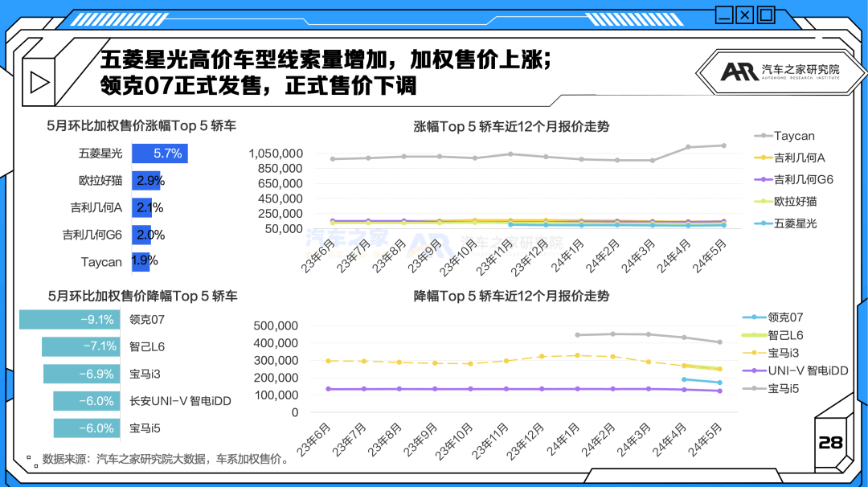Viewport: 868px width, 487px height.
Task: Click the 五菱星光 5.7% bar
Action: (x=160, y=153)
